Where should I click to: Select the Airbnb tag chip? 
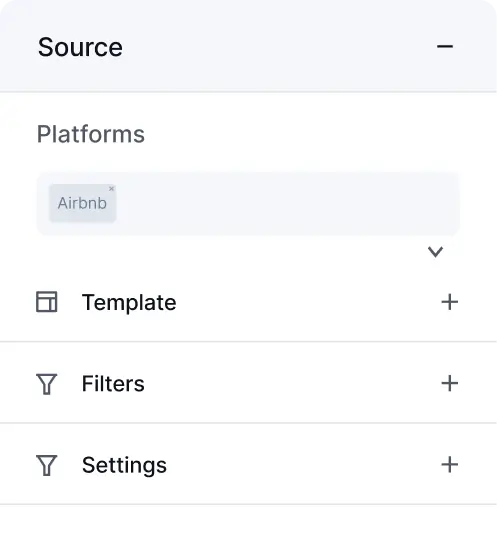click(82, 203)
